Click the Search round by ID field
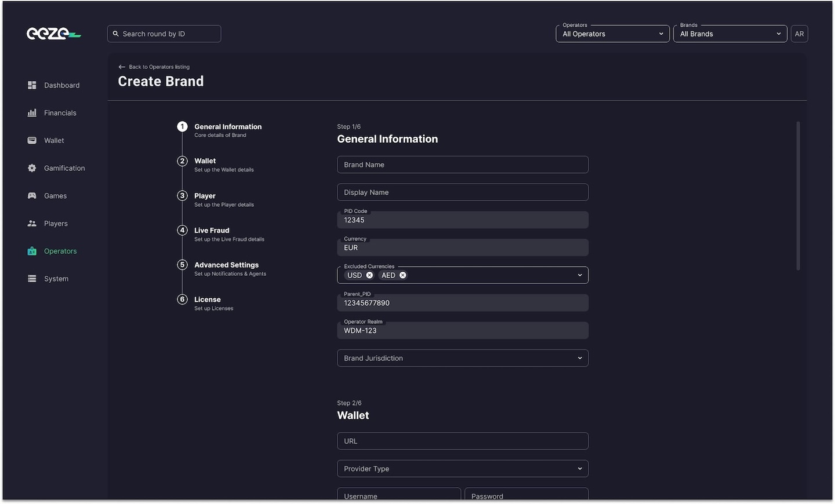Image resolution: width=835 pixels, height=504 pixels. click(164, 34)
